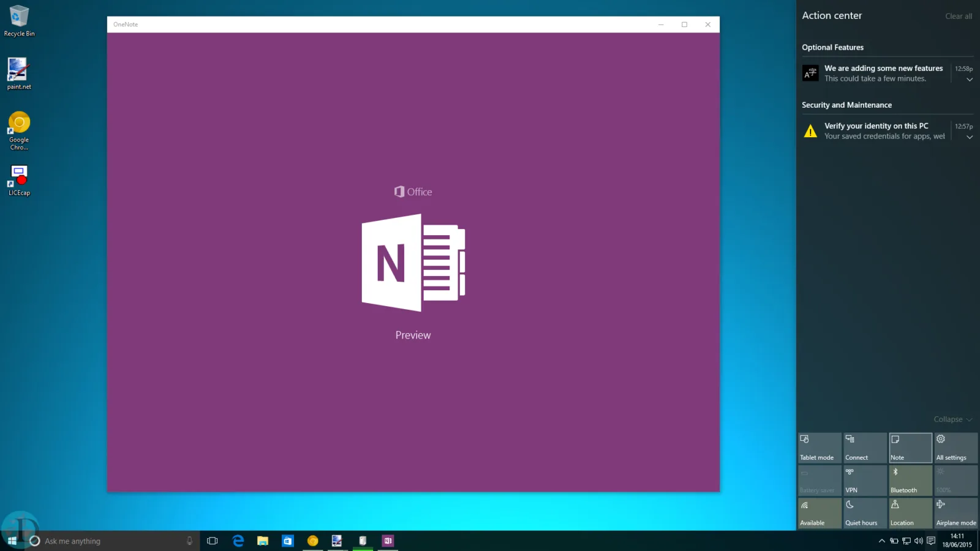Screen dimensions: 980x551
Task: Click the Office logo in OneNote window
Action: click(x=413, y=192)
